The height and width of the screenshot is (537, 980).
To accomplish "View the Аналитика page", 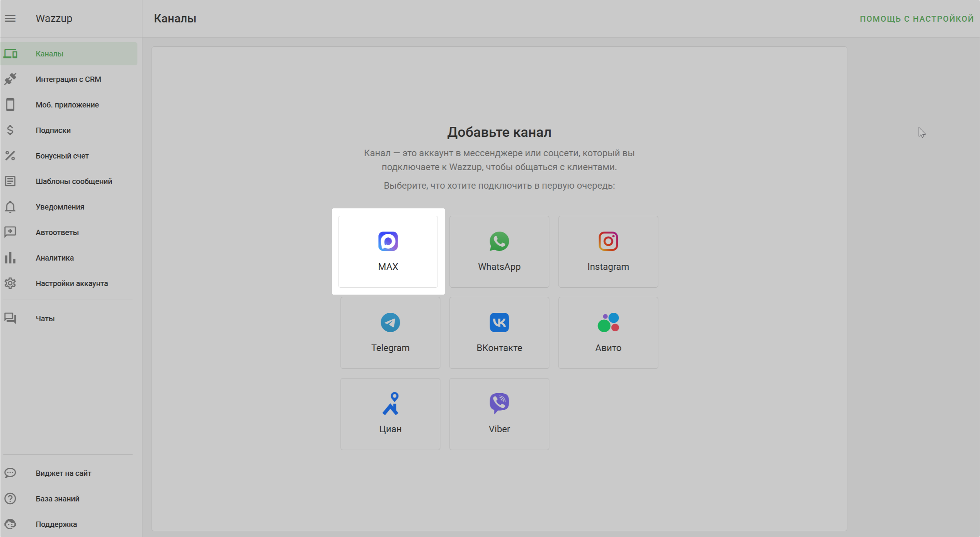I will (69, 258).
